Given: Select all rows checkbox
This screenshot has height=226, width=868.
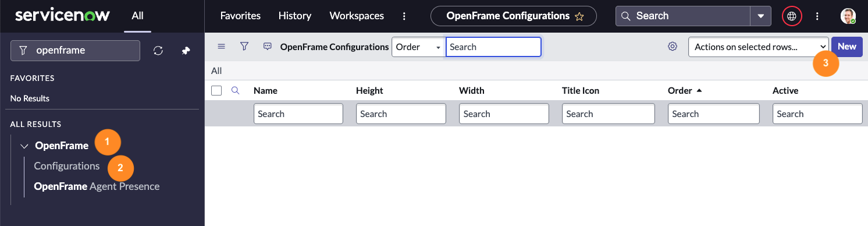Looking at the screenshot, I should tap(216, 90).
